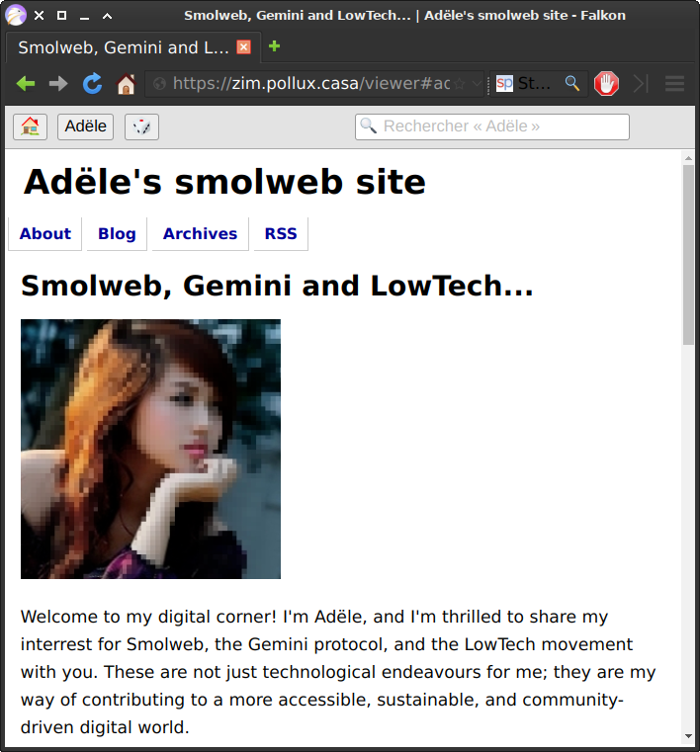Load a random article with dice icon
The height and width of the screenshot is (752, 700).
pyautogui.click(x=141, y=126)
